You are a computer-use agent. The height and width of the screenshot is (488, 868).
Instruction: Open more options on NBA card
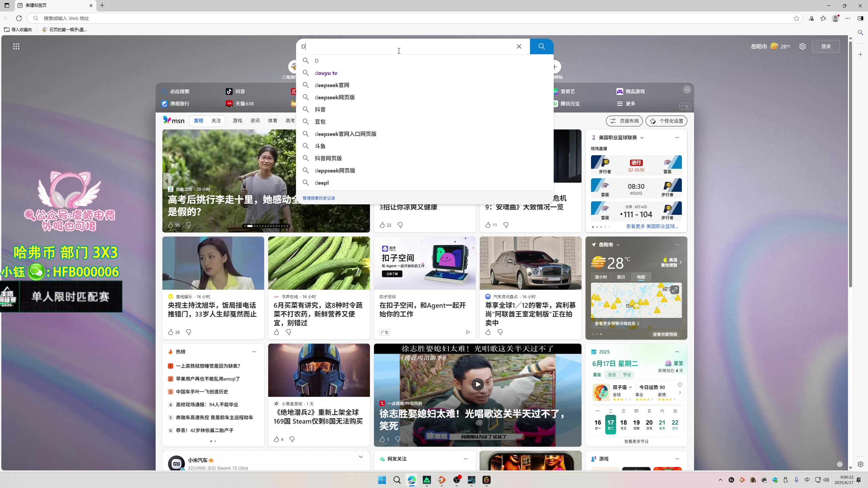click(x=677, y=138)
